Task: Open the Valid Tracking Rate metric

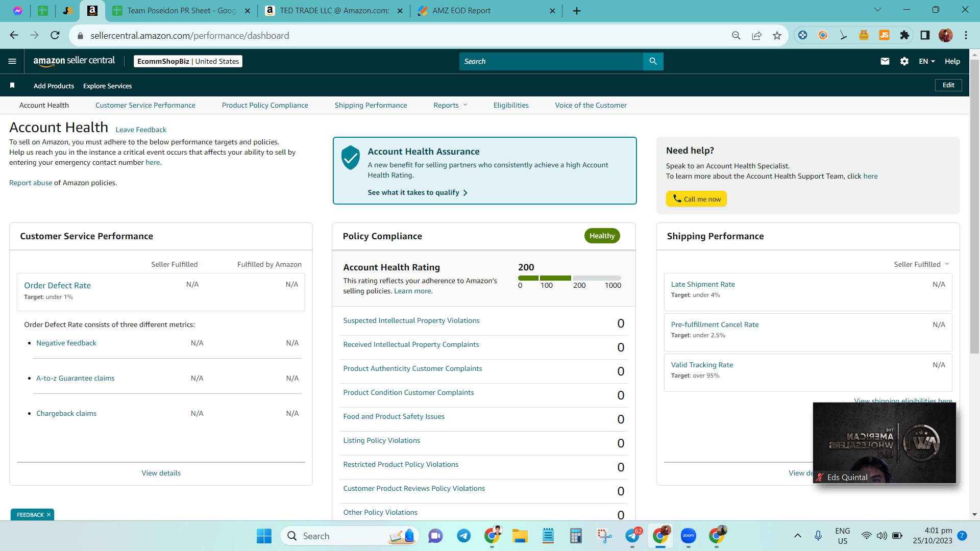Action: click(702, 365)
